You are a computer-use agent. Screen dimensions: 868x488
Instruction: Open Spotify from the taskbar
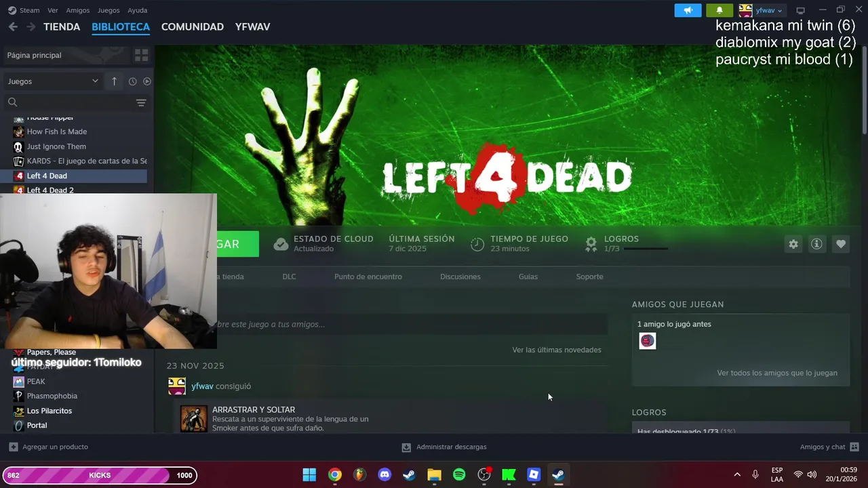(459, 475)
